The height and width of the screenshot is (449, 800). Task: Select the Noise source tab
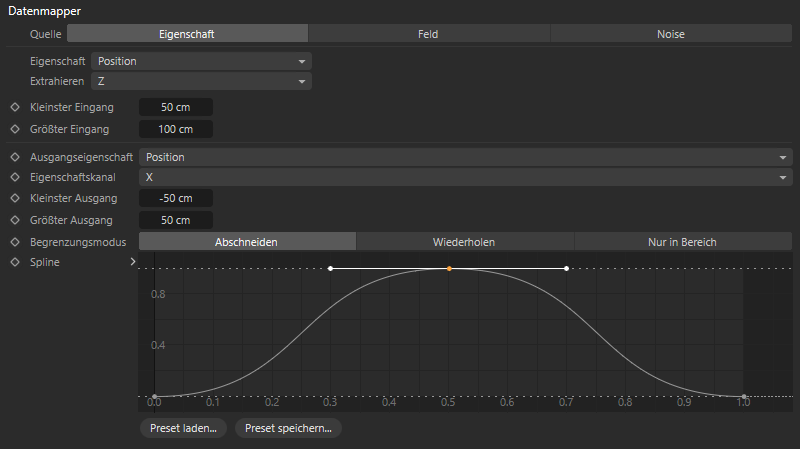pyautogui.click(x=670, y=33)
